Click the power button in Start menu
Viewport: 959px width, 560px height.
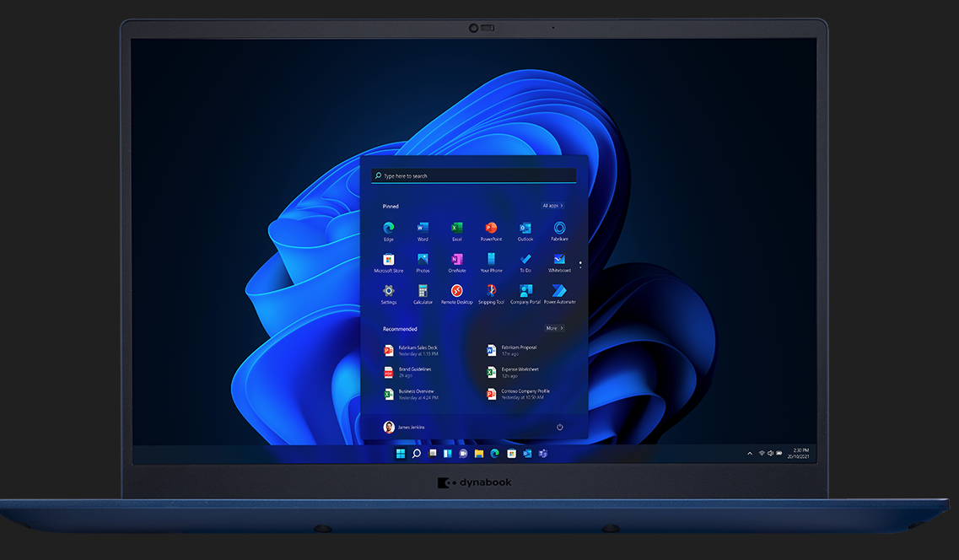[x=559, y=428]
